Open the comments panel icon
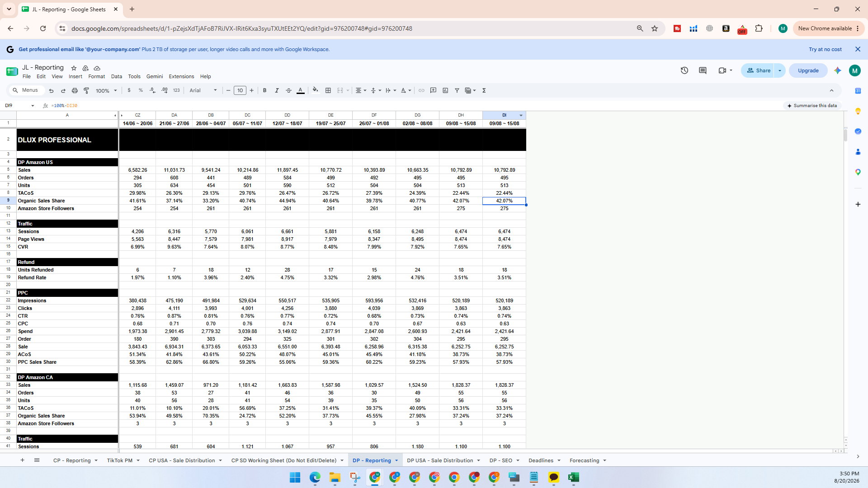Screen dimensions: 868x488 (703, 70)
